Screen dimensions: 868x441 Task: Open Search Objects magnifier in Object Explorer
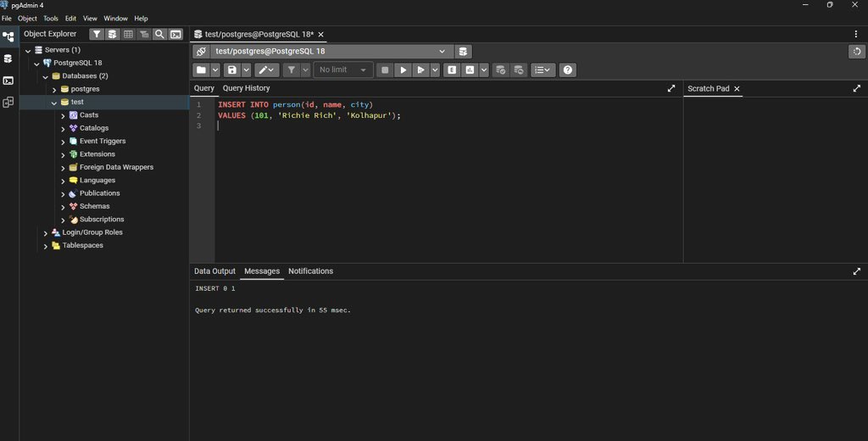pos(160,35)
